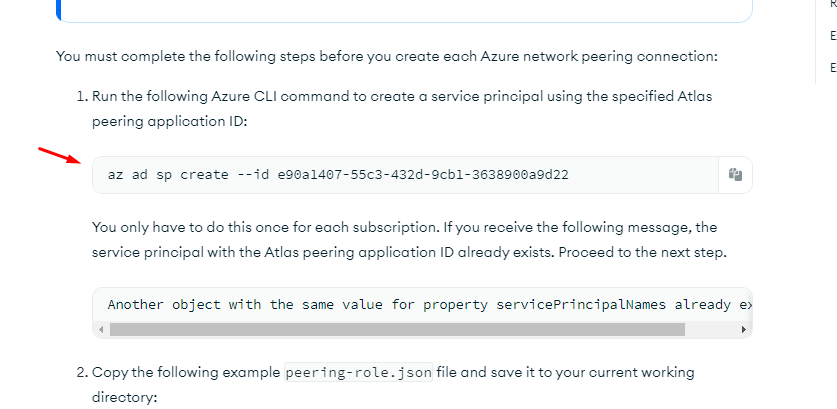This screenshot has width=837, height=409.
Task: Click the blue-bordered callout box at top
Action: pyautogui.click(x=400, y=10)
